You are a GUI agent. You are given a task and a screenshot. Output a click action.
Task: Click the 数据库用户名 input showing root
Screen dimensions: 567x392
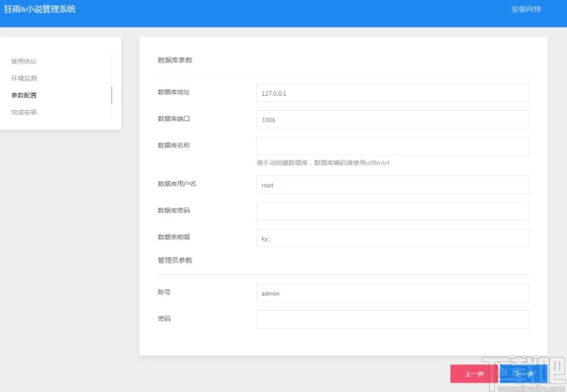pyautogui.click(x=392, y=185)
